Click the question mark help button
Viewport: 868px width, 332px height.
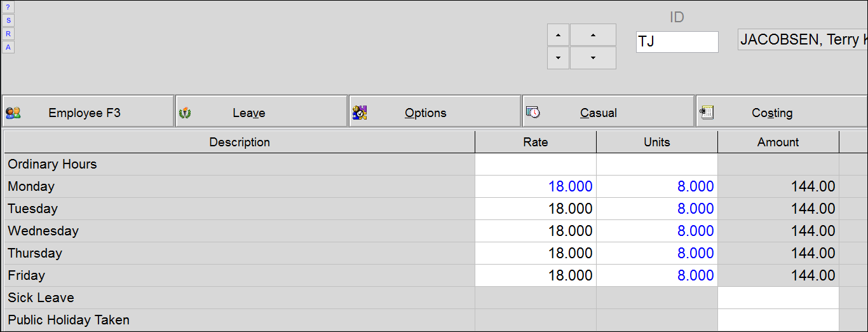8,7
